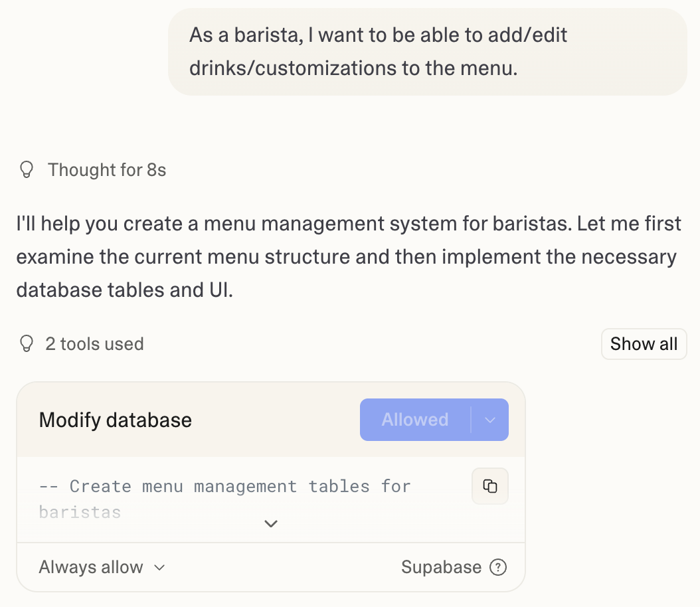This screenshot has height=607, width=700.
Task: Click the Show all button
Action: (644, 344)
